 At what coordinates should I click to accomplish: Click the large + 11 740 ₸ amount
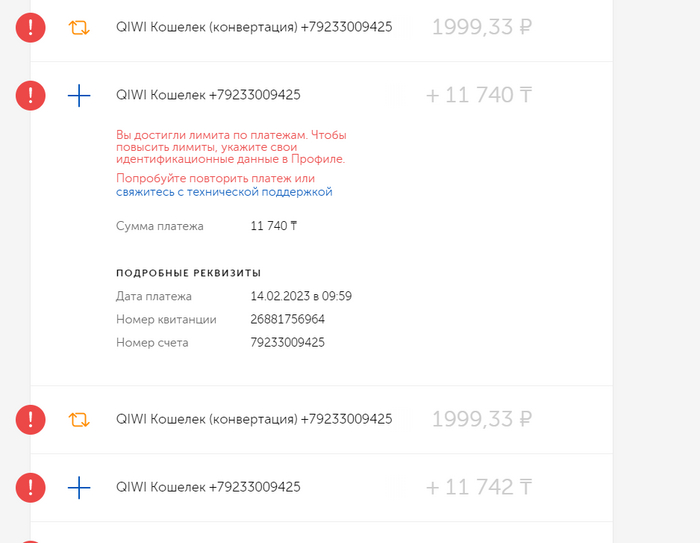[x=479, y=96]
